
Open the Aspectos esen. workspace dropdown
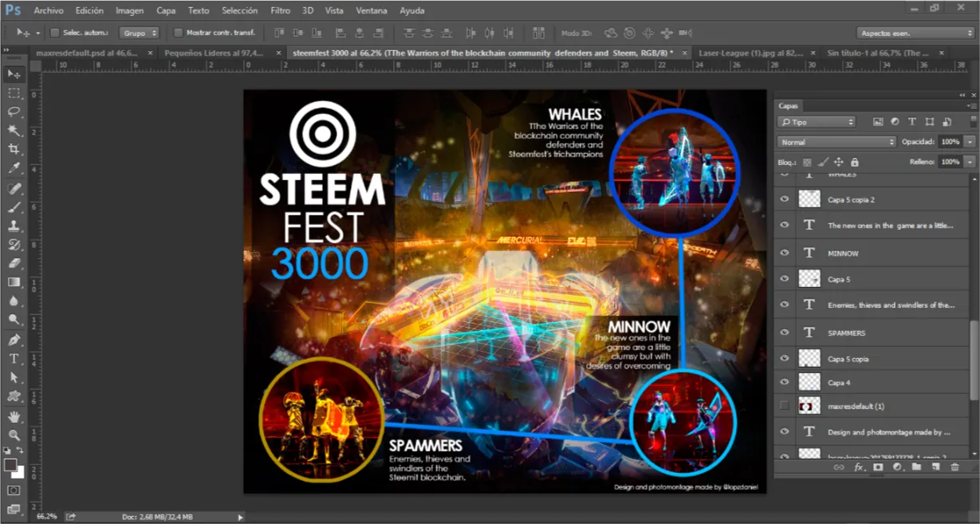coord(915,33)
